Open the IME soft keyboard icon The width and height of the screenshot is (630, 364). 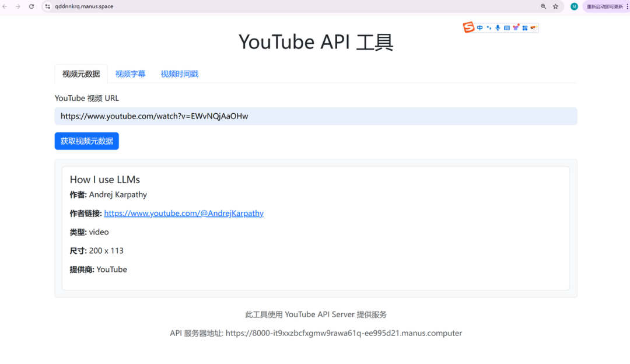point(507,28)
